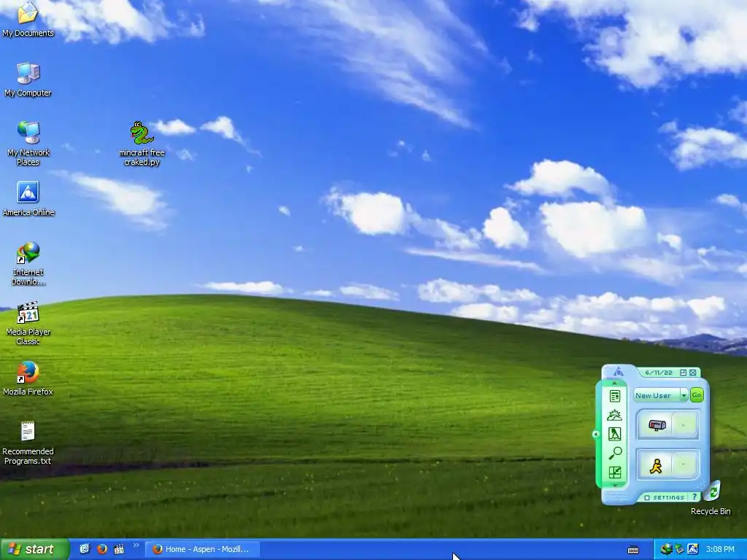Open the Start menu
This screenshot has height=560, width=747.
[x=34, y=549]
